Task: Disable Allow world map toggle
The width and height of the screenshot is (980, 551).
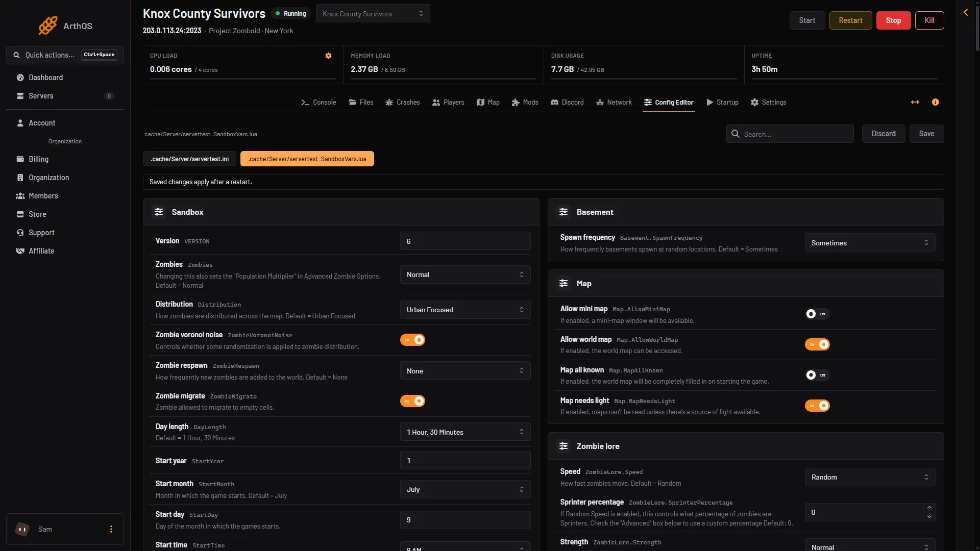Action: pyautogui.click(x=817, y=344)
